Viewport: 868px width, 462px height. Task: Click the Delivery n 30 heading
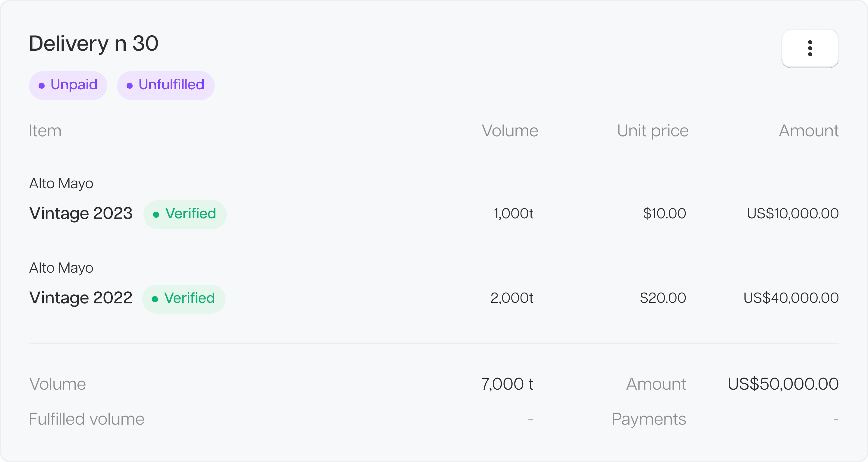(x=94, y=43)
